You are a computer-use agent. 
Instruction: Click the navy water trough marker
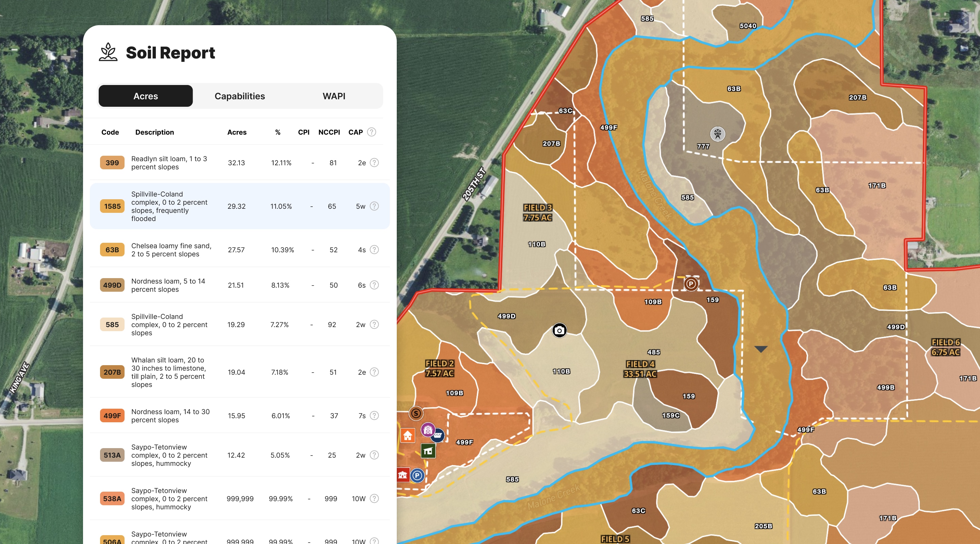click(438, 436)
